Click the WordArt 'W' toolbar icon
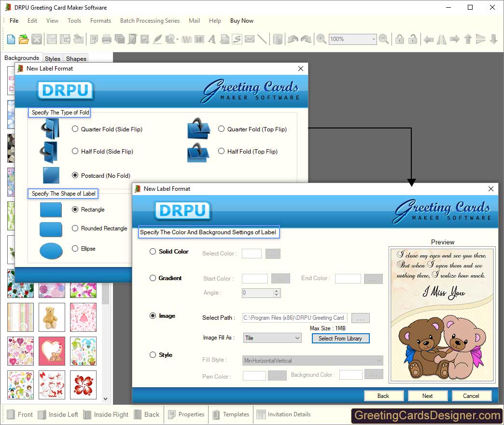 tap(186, 39)
